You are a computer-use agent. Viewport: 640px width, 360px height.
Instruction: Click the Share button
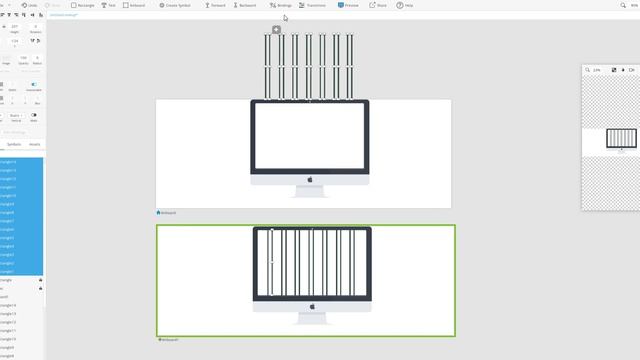pyautogui.click(x=378, y=5)
